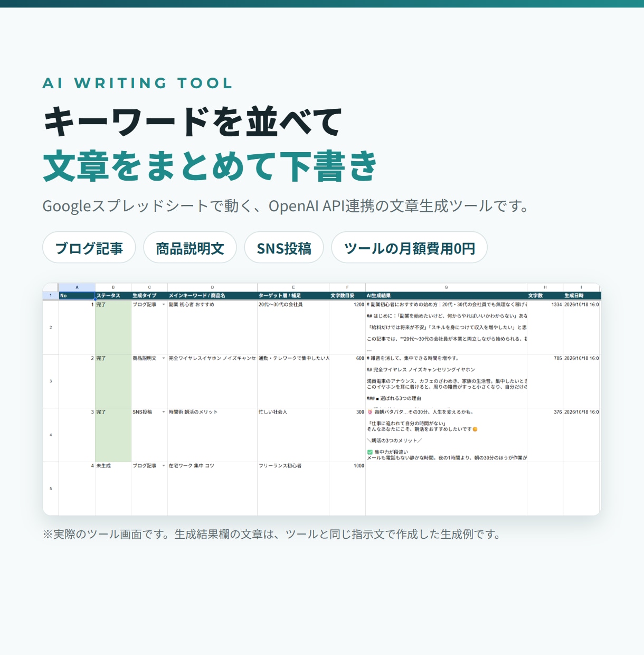
Task: Click the generated-date cell beside 705
Action: [x=582, y=381]
